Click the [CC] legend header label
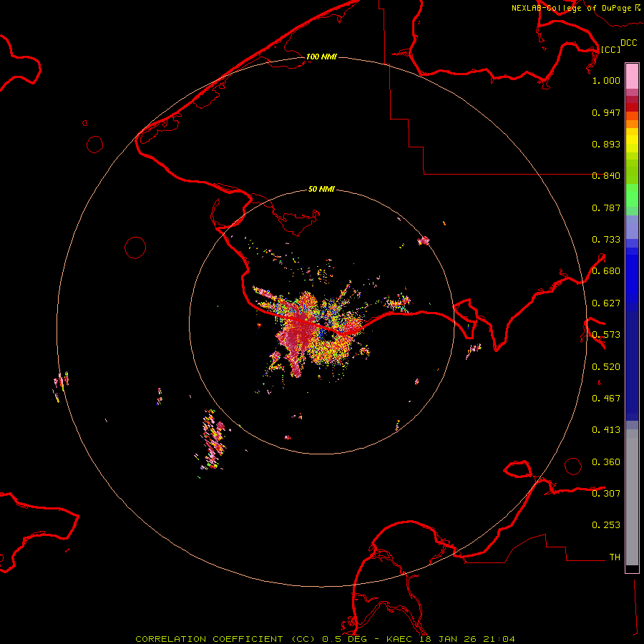644x644 pixels. [610, 49]
